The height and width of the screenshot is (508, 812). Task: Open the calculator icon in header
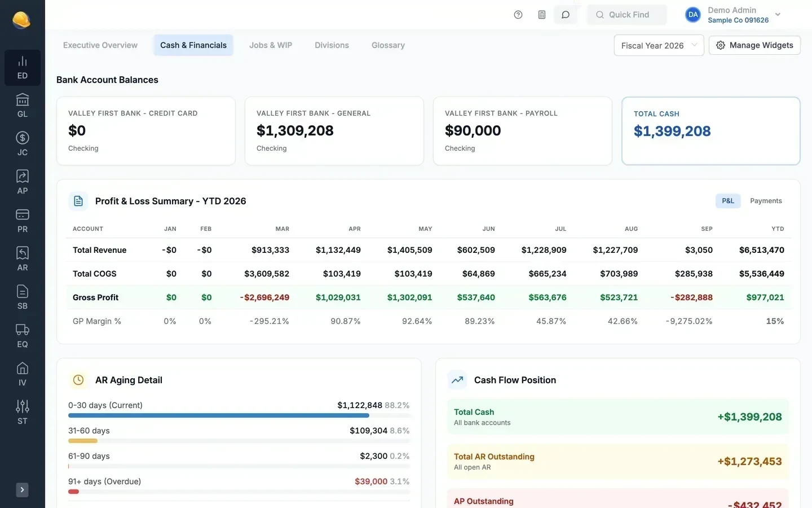click(542, 15)
